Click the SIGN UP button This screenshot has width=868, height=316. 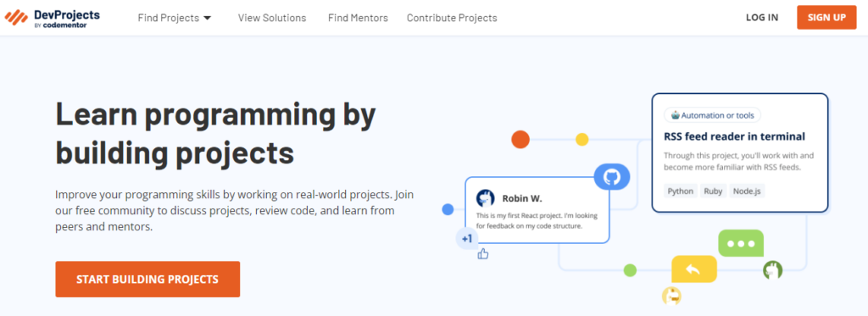(x=826, y=18)
